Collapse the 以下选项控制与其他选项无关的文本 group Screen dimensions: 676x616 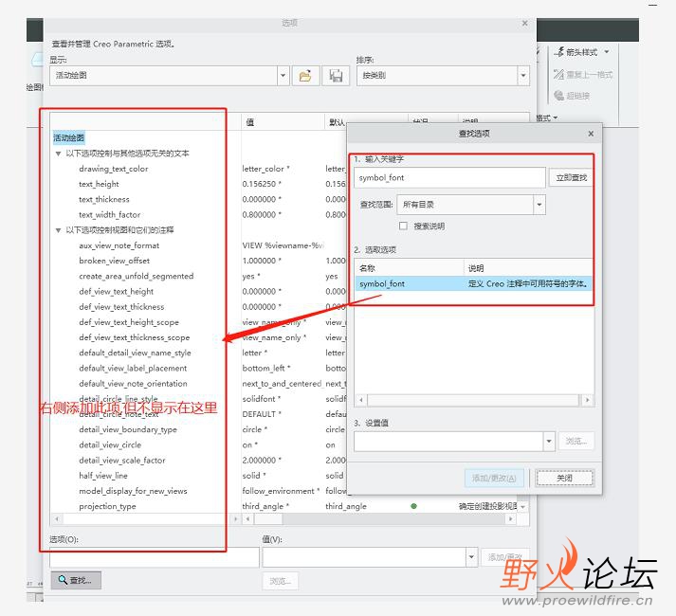(58, 154)
